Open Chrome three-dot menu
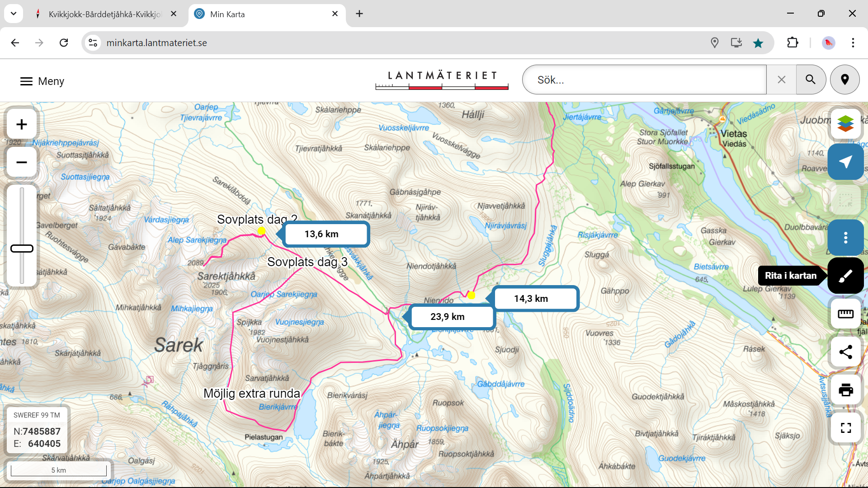 click(x=853, y=43)
